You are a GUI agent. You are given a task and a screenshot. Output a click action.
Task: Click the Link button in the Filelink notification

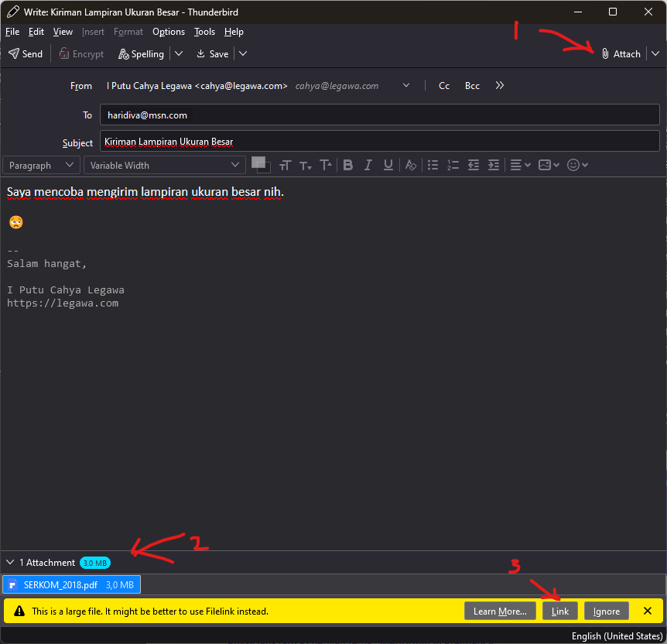(560, 611)
